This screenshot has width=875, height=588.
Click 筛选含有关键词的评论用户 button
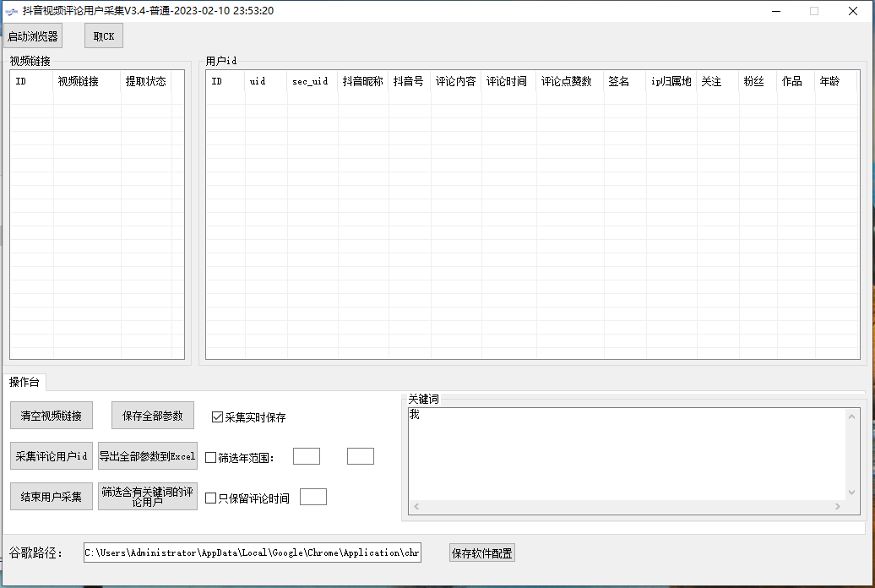(x=147, y=497)
